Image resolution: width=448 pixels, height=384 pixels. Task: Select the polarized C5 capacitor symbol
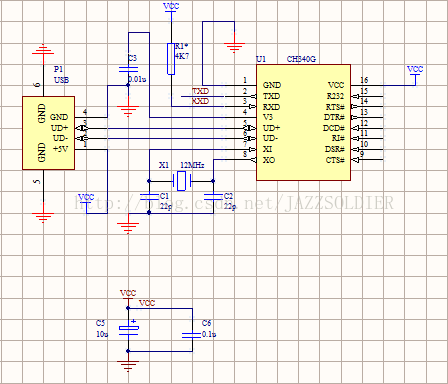click(128, 328)
